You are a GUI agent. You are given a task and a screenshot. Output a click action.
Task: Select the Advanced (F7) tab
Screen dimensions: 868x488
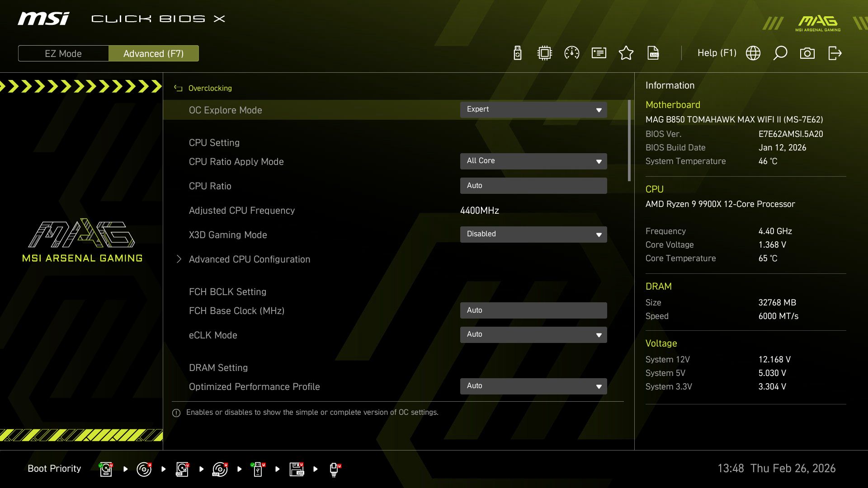(x=154, y=53)
